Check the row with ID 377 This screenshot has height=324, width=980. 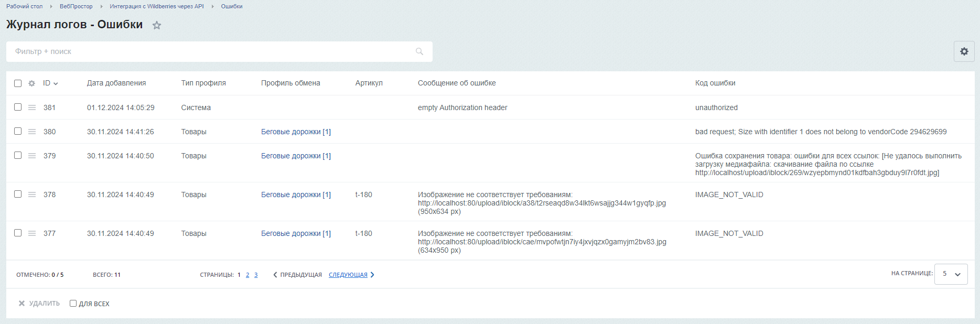point(18,233)
